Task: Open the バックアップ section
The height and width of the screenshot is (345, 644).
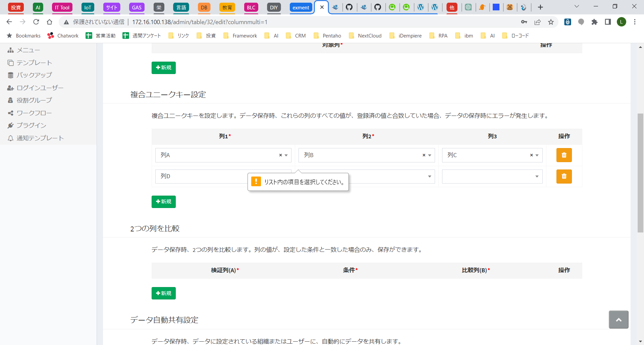Action: (x=35, y=75)
